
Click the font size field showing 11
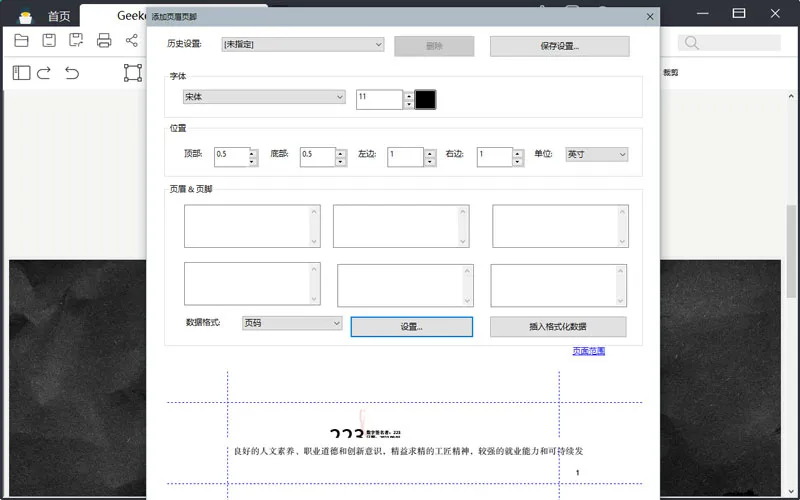pos(379,99)
